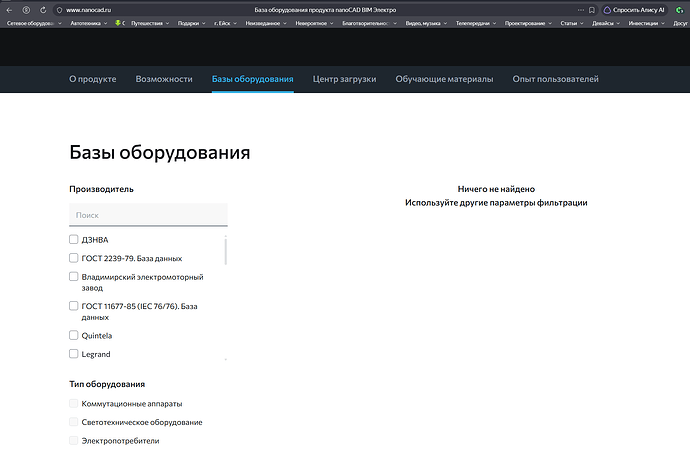Select Владимирский электромоторный завод checkbox
The image size is (690, 450).
coord(73,276)
